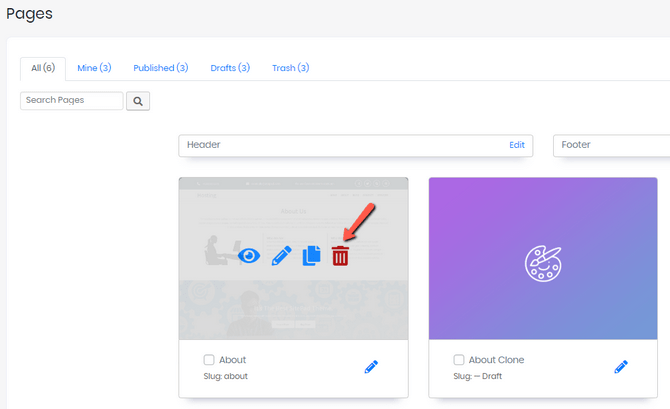Click the blue duplicate page icon

coord(311,255)
